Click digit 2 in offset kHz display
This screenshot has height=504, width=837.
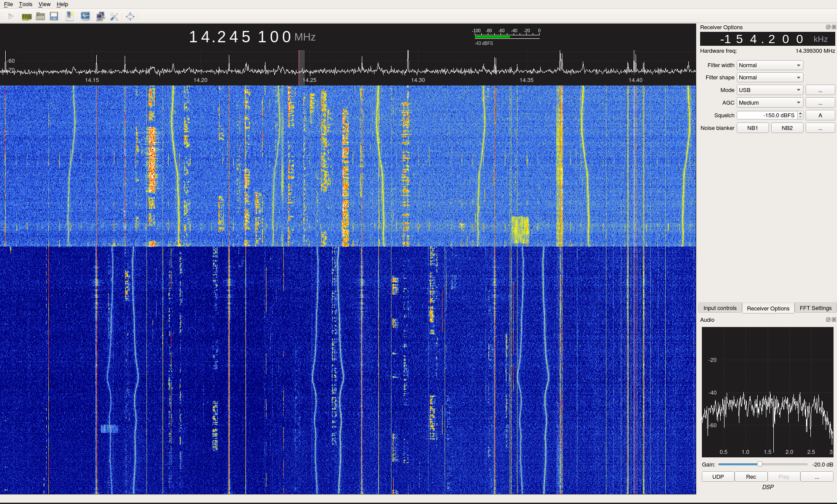point(772,39)
